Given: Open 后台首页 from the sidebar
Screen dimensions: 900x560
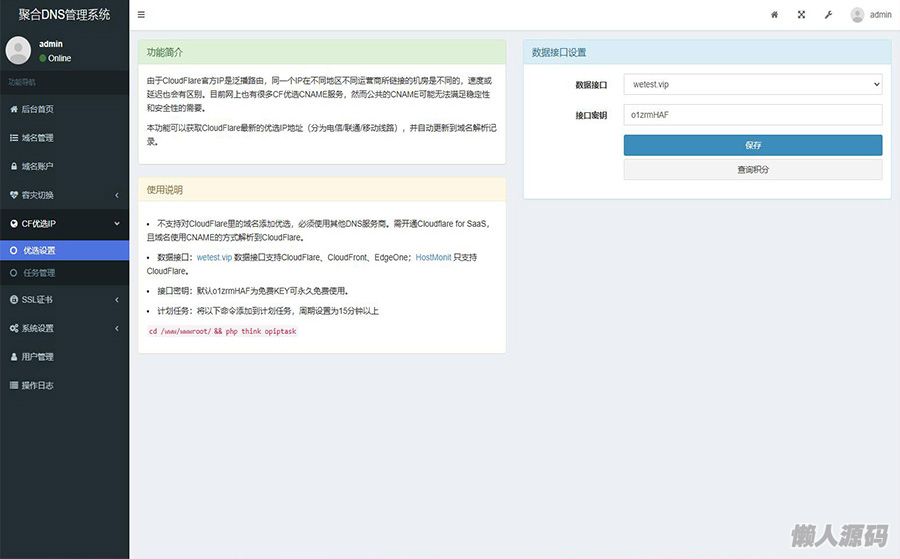Looking at the screenshot, I should 38,109.
